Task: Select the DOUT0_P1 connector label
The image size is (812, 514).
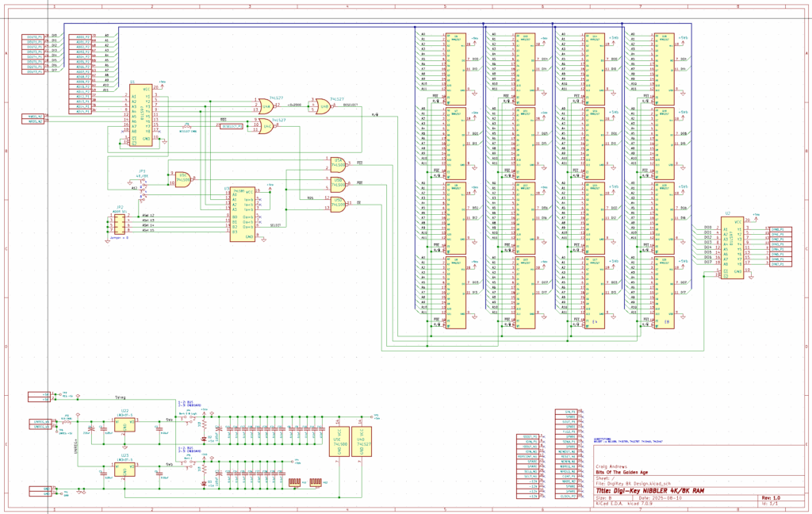Action: pos(35,36)
